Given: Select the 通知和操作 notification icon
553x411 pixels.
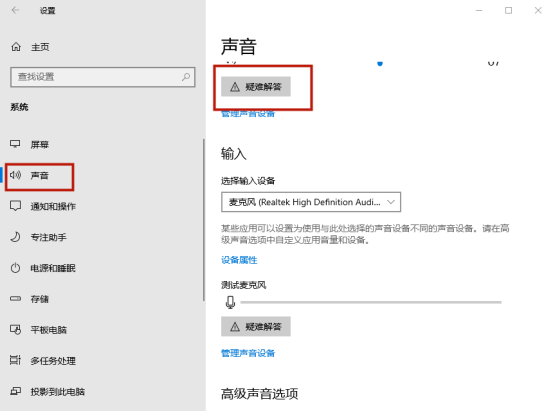Looking at the screenshot, I should coord(16,206).
